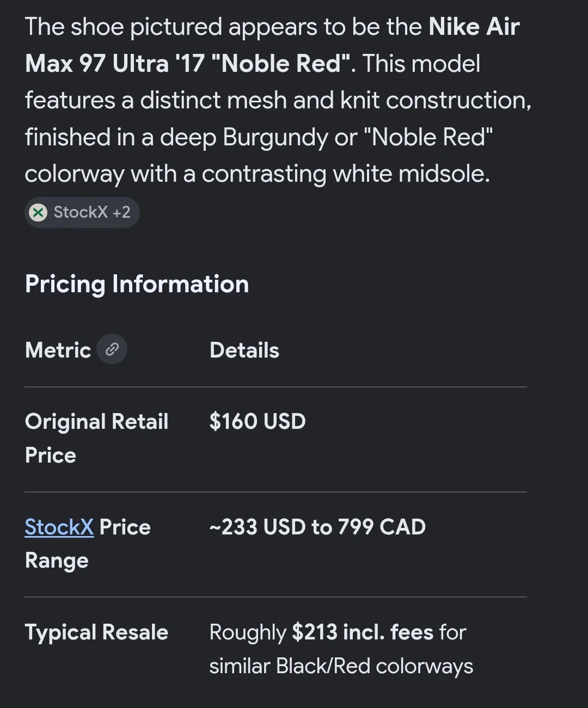588x708 pixels.
Task: Click the bold Nike Air Max 97 name
Action: click(273, 45)
